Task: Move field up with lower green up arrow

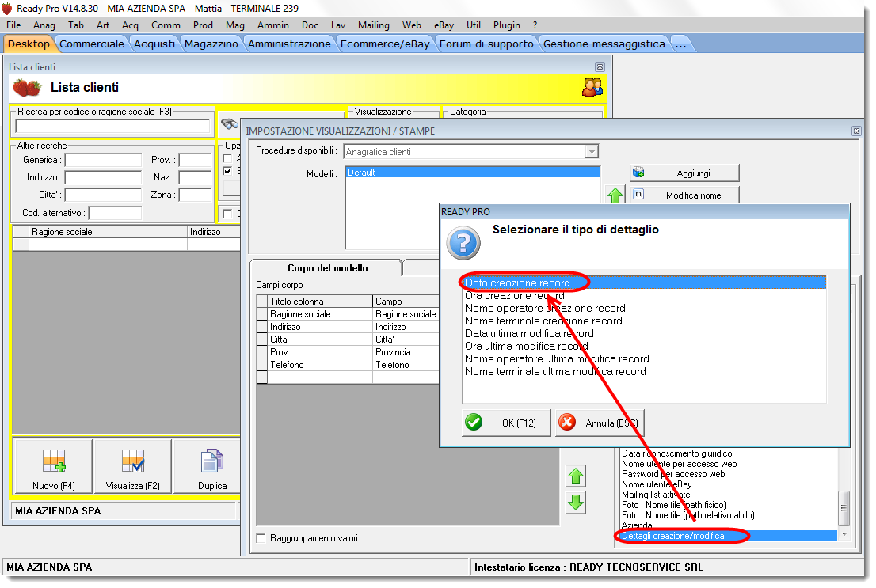Action: pos(576,476)
